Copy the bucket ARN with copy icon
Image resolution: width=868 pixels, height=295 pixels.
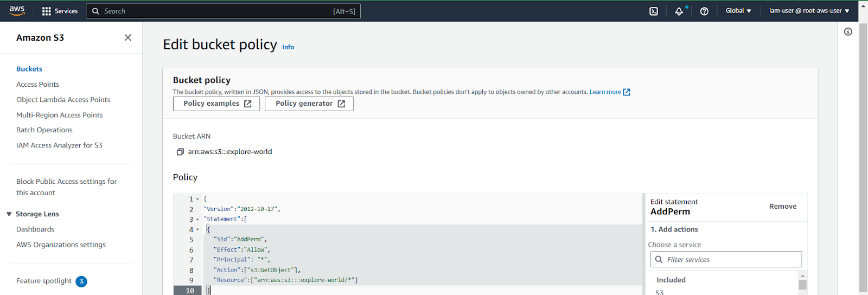coord(180,152)
